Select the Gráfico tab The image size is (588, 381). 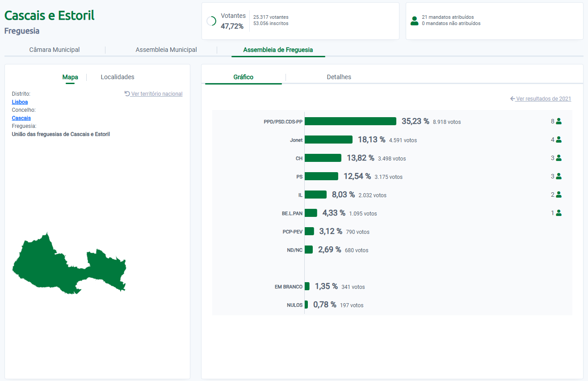point(243,77)
